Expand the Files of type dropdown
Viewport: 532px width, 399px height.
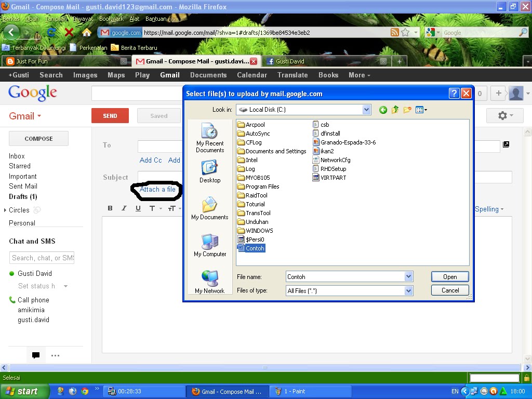coord(408,290)
